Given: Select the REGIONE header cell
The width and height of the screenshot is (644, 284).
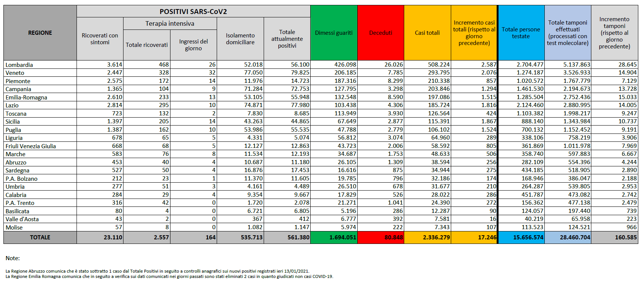Looking at the screenshot, I should tap(40, 33).
